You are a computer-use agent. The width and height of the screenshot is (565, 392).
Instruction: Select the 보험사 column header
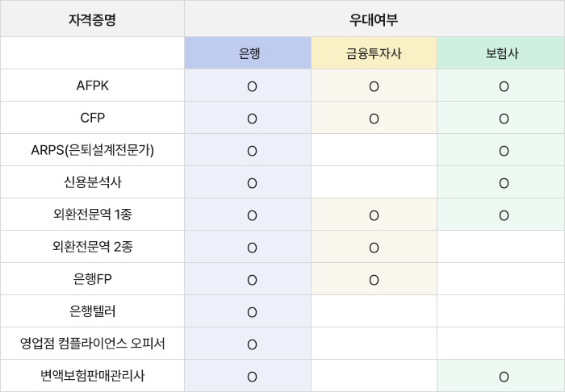click(x=502, y=53)
